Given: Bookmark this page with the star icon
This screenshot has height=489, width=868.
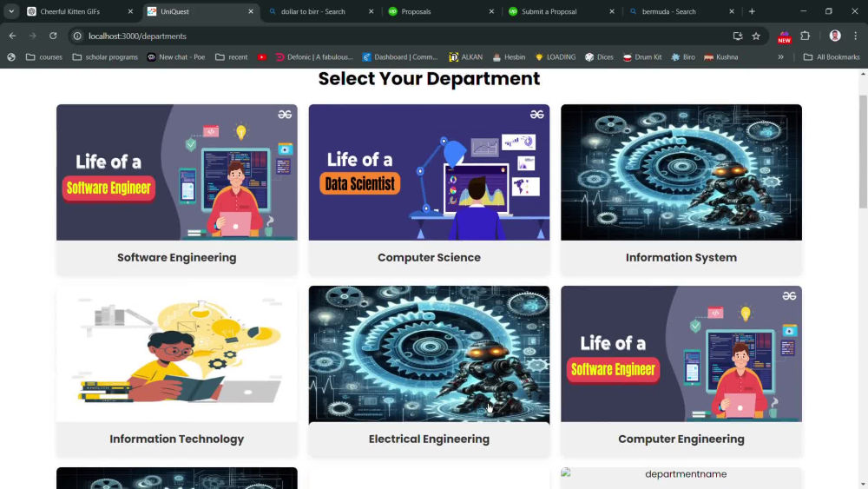Looking at the screenshot, I should (x=756, y=36).
